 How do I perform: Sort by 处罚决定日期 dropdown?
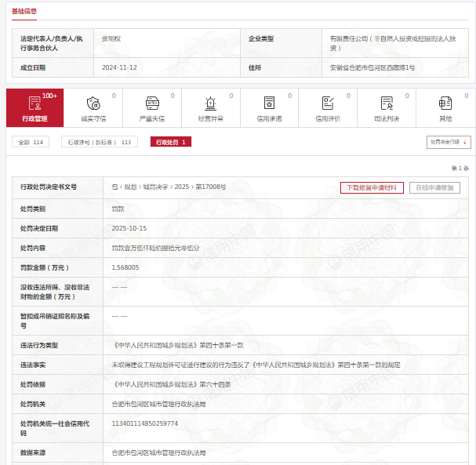[x=449, y=142]
